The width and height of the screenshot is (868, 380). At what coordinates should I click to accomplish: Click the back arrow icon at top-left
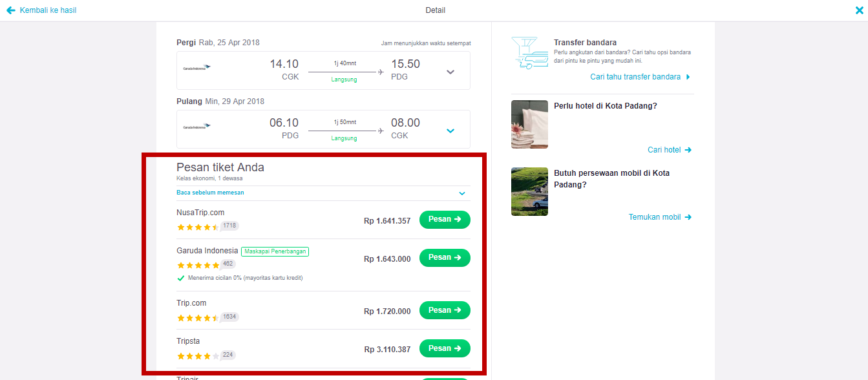[11, 10]
